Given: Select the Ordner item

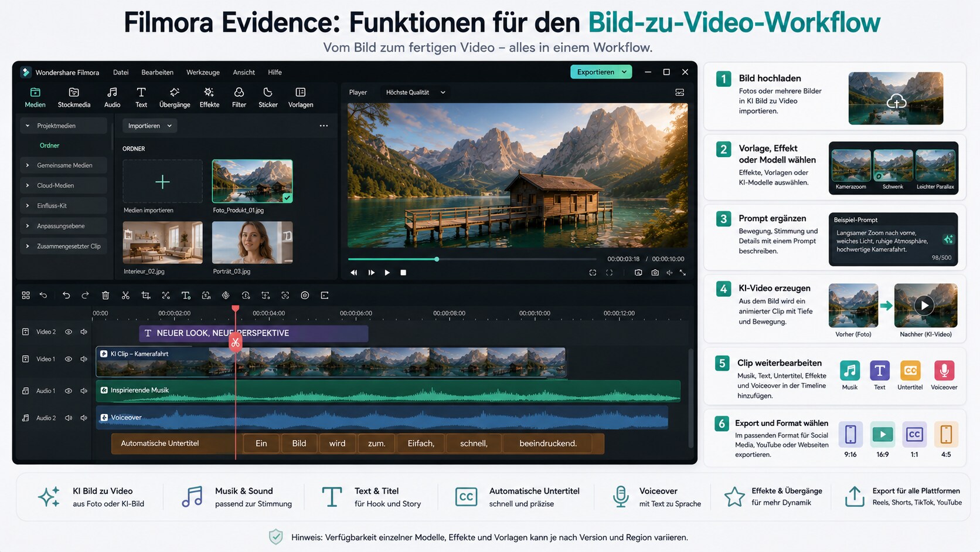Looking at the screenshot, I should [x=49, y=145].
